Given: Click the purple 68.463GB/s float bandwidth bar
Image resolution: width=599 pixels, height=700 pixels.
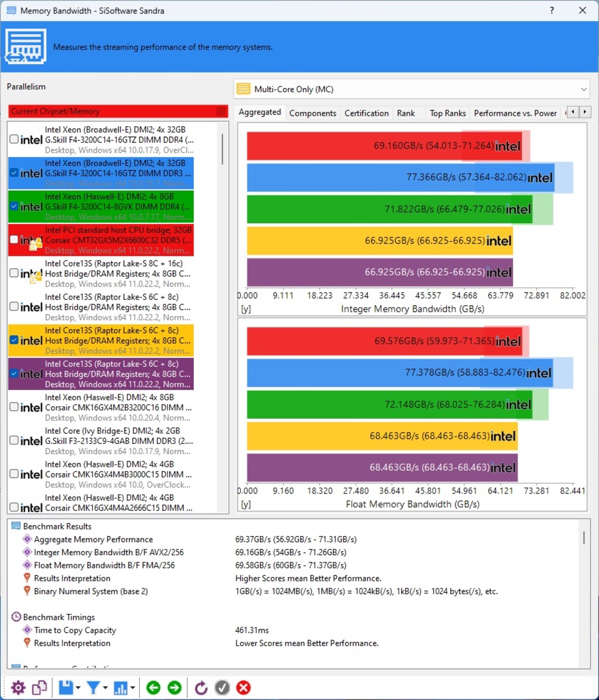Looking at the screenshot, I should pos(382,467).
